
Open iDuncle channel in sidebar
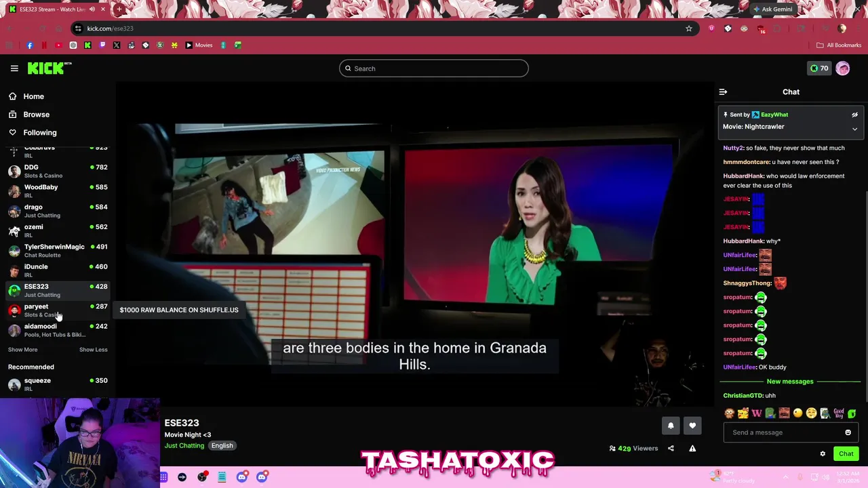(58, 270)
